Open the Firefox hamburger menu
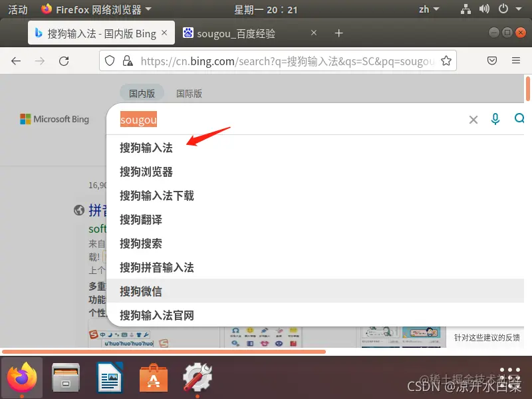Screen dimensions: 532x399 [x=516, y=61]
